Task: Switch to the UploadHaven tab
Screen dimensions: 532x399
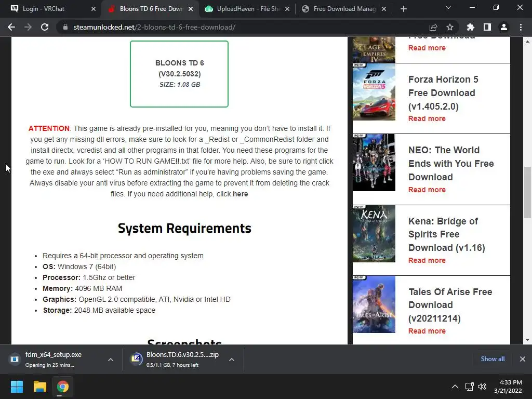Action: pyautogui.click(x=248, y=9)
